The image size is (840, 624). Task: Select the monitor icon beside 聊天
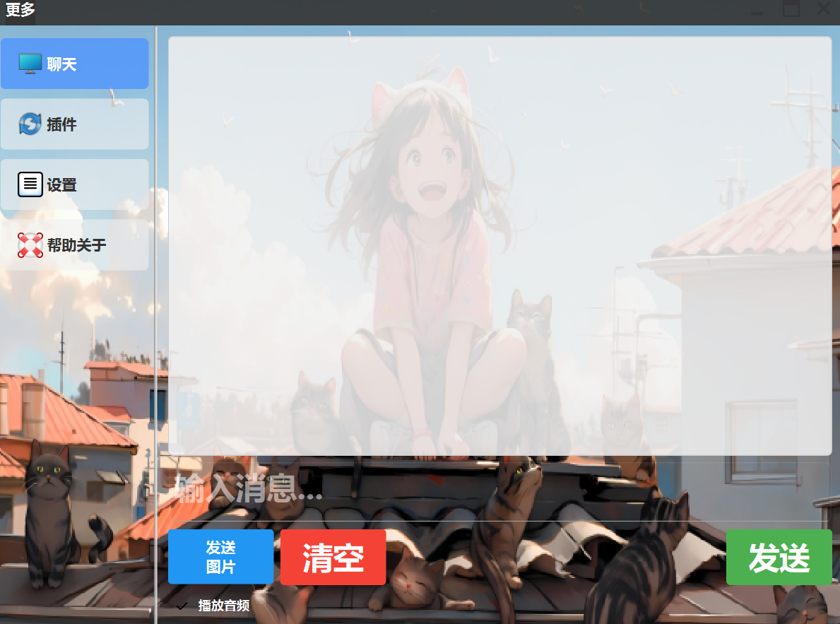click(x=30, y=63)
